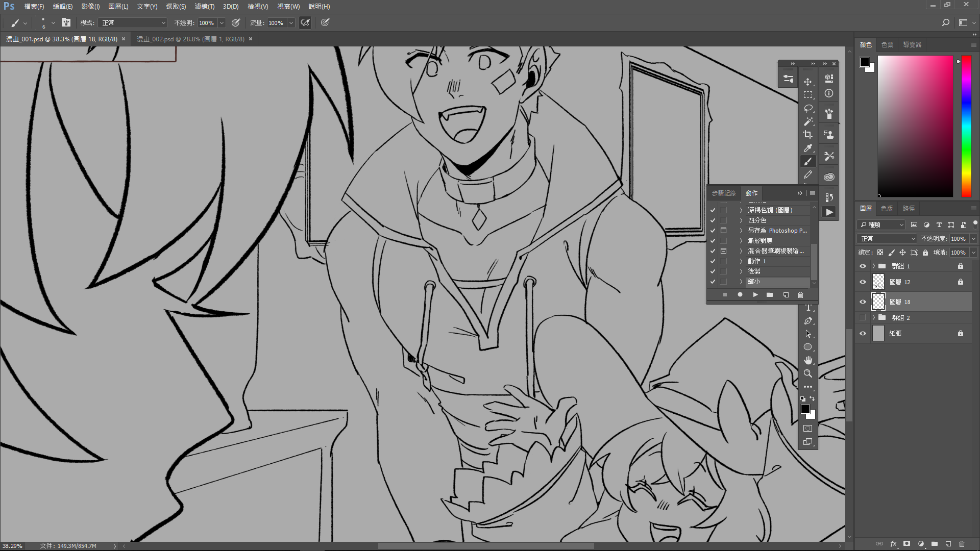Screen dimensions: 980x551
Task: Select the Move tool
Action: pyautogui.click(x=807, y=82)
